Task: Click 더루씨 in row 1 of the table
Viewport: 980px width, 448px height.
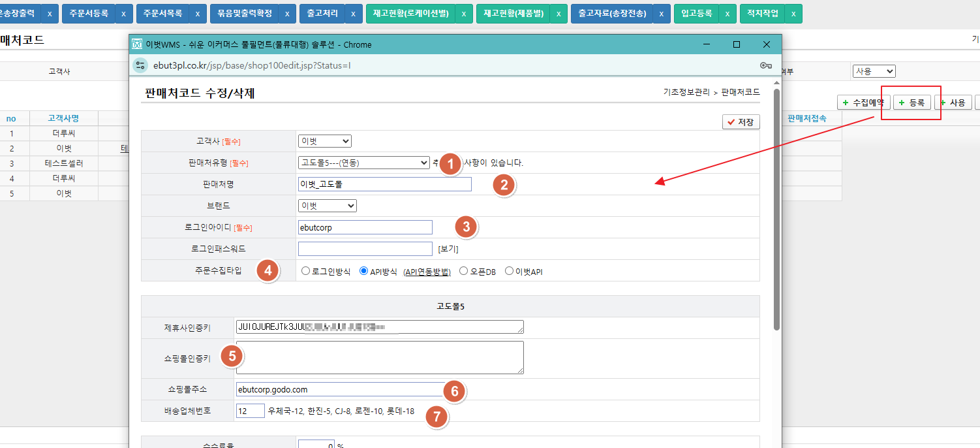Action: click(63, 133)
